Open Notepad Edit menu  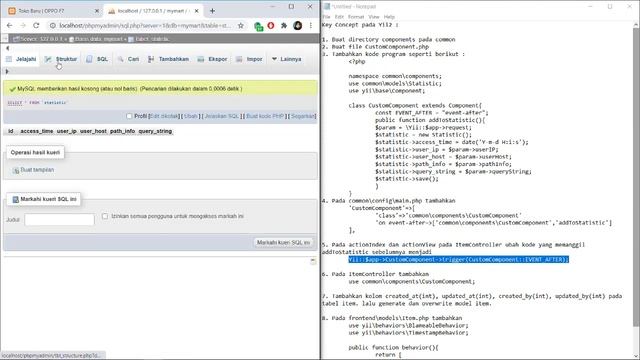coord(339,17)
